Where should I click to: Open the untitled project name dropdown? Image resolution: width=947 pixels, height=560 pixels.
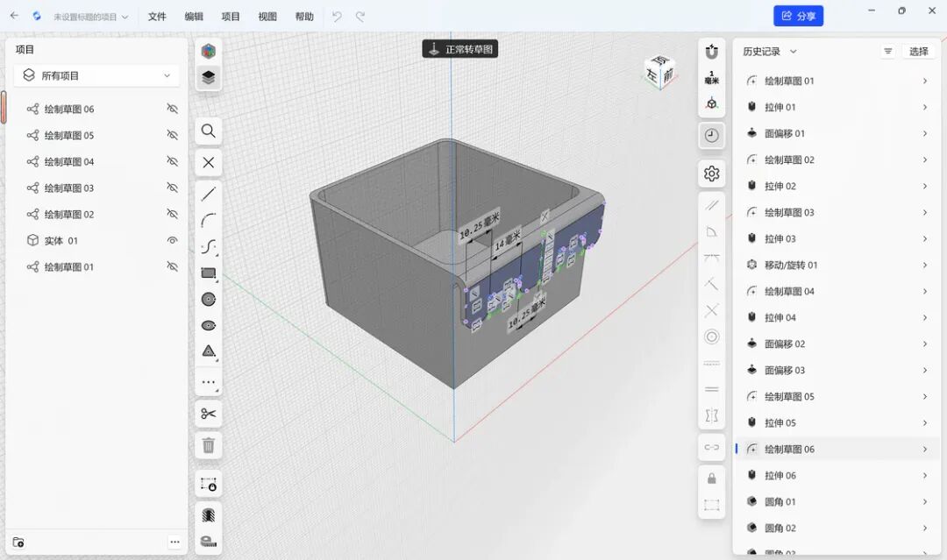tap(90, 17)
